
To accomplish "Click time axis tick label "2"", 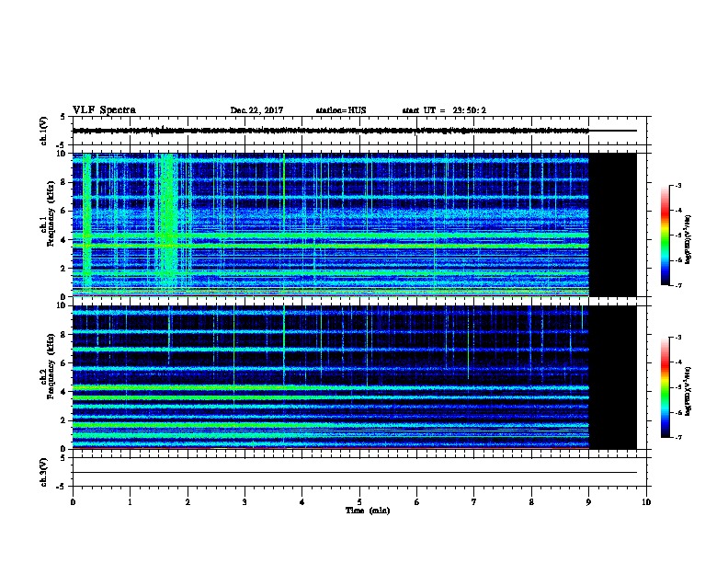I will (x=188, y=501).
